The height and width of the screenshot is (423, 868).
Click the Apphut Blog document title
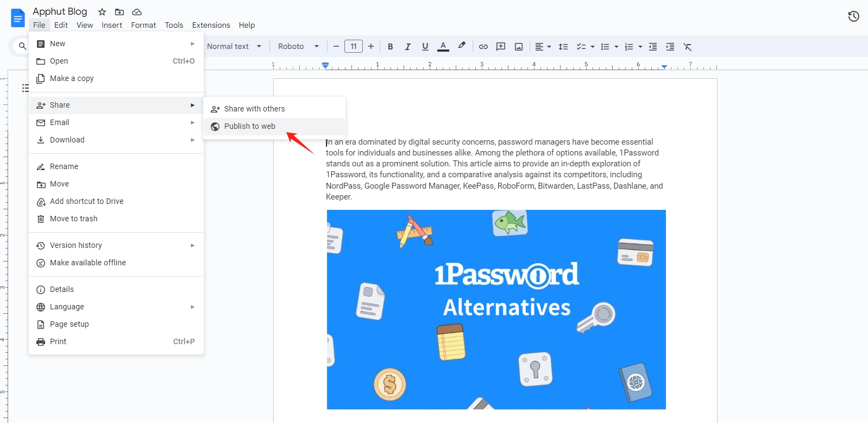pyautogui.click(x=60, y=11)
